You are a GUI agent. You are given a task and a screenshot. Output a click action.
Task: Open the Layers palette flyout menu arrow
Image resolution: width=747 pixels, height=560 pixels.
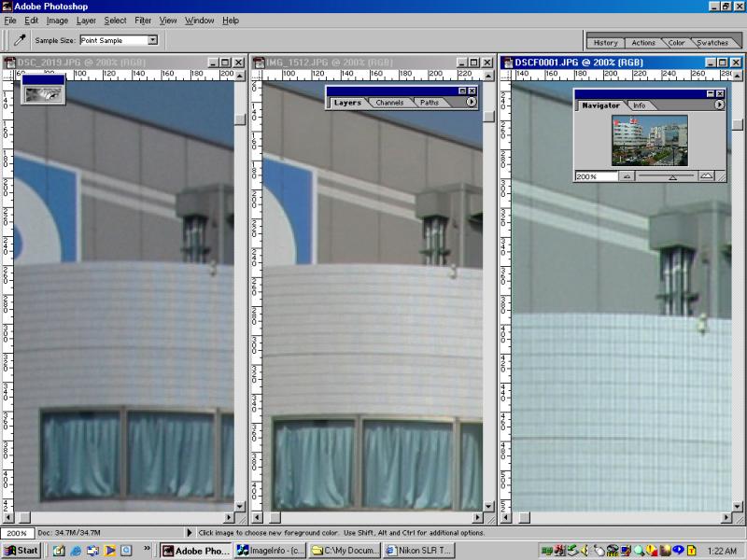[471, 102]
